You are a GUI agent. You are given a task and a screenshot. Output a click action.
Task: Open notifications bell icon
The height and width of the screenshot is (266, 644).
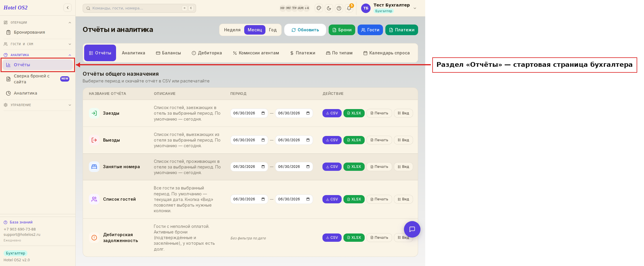point(349,8)
